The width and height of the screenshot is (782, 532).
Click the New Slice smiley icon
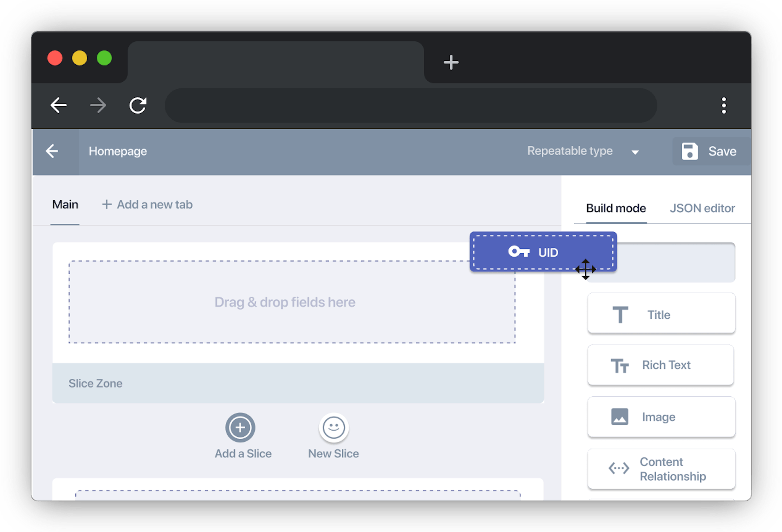334,428
